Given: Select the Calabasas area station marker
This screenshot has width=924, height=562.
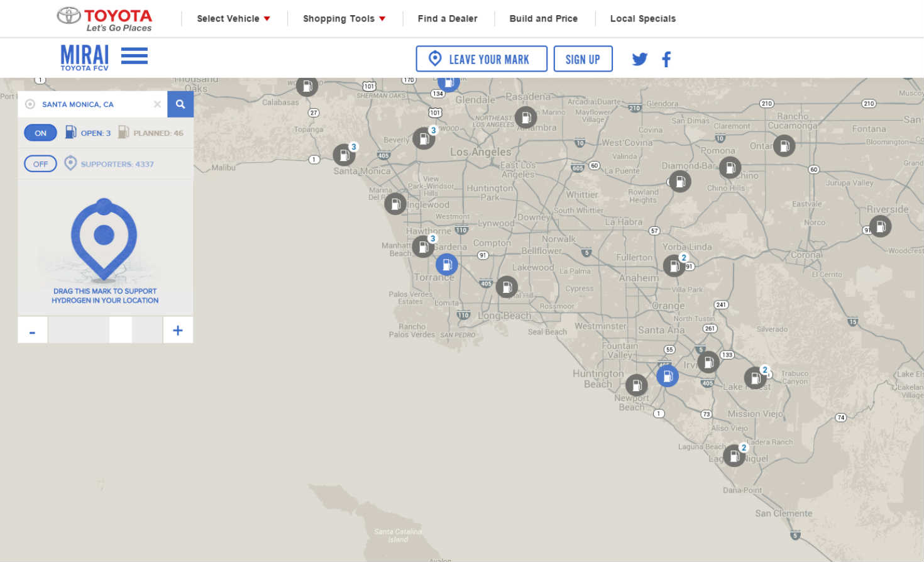Looking at the screenshot, I should [307, 86].
